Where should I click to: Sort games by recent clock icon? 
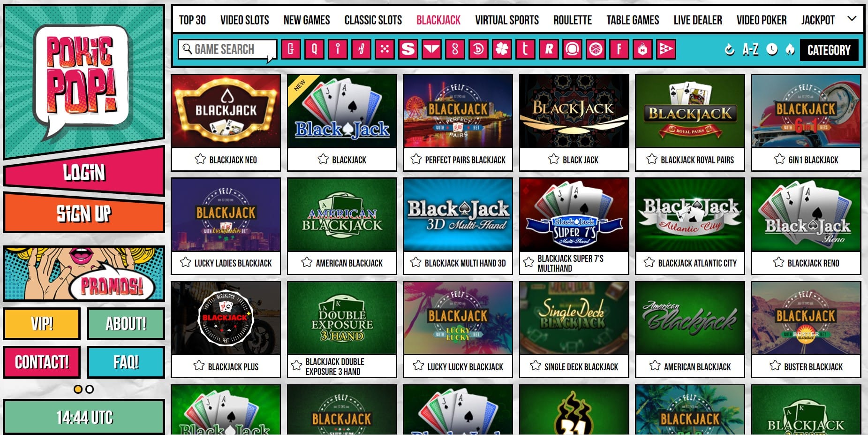772,49
